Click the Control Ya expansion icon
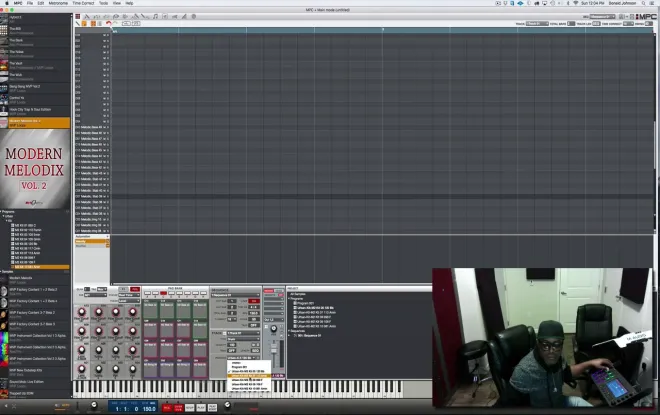Image resolution: width=660 pixels, height=415 pixels. coord(4,100)
